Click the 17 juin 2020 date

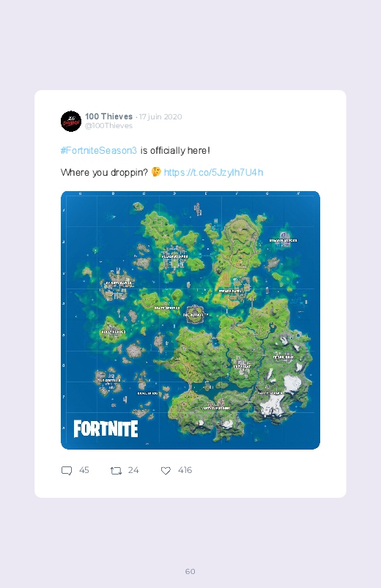pyautogui.click(x=160, y=116)
